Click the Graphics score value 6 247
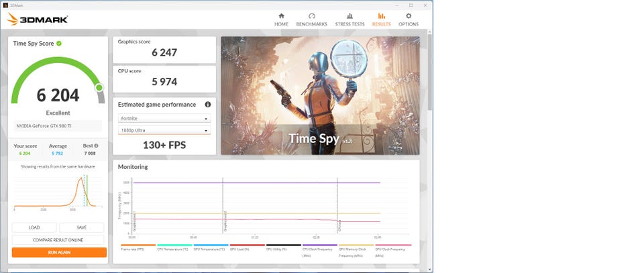 point(164,52)
